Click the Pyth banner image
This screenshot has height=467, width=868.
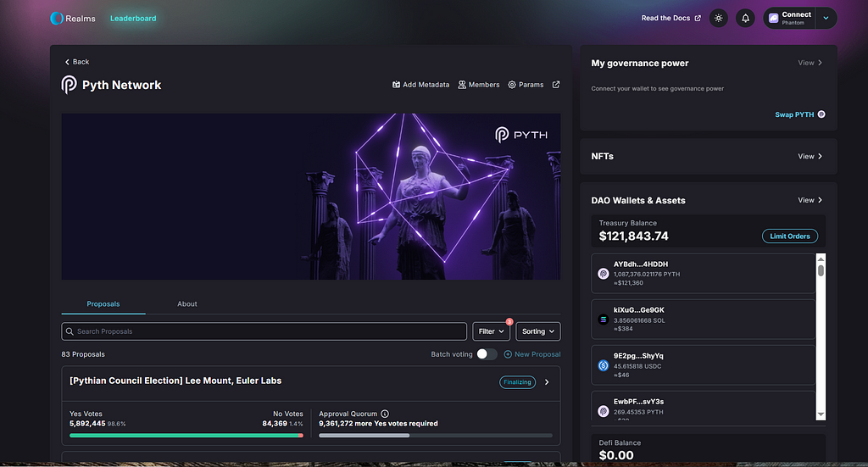point(310,197)
